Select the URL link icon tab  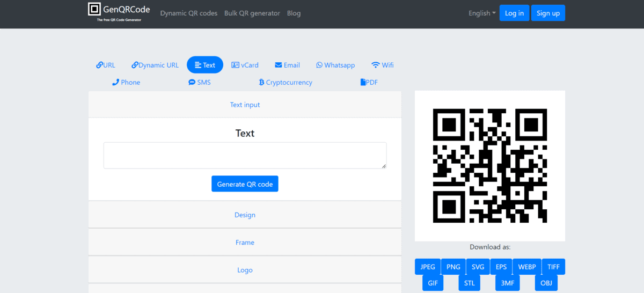coord(99,65)
